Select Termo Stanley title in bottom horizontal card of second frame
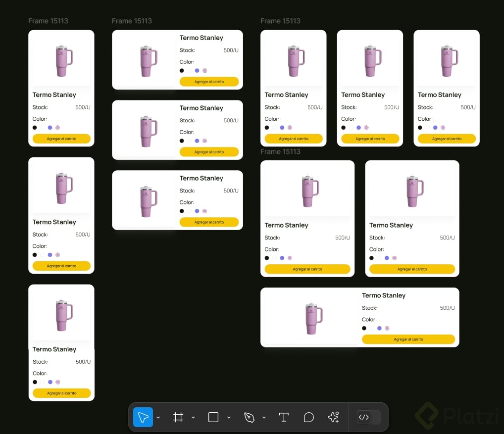The height and width of the screenshot is (434, 504). coord(201,178)
